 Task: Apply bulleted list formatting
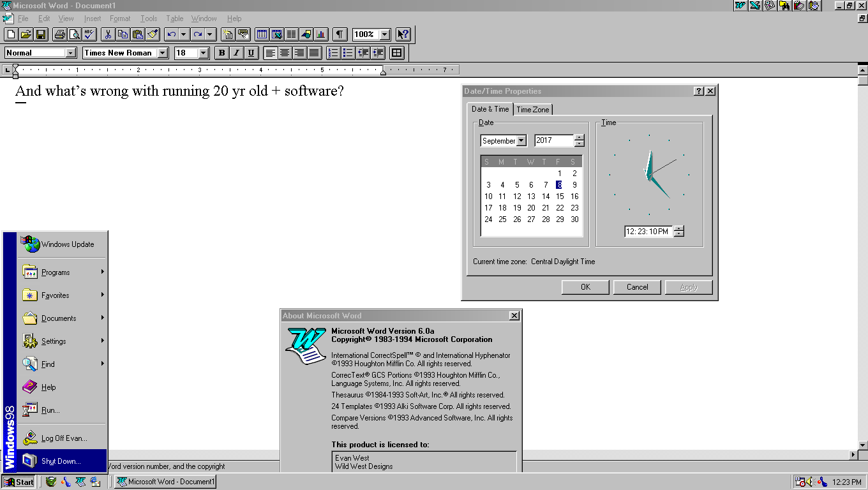point(347,53)
